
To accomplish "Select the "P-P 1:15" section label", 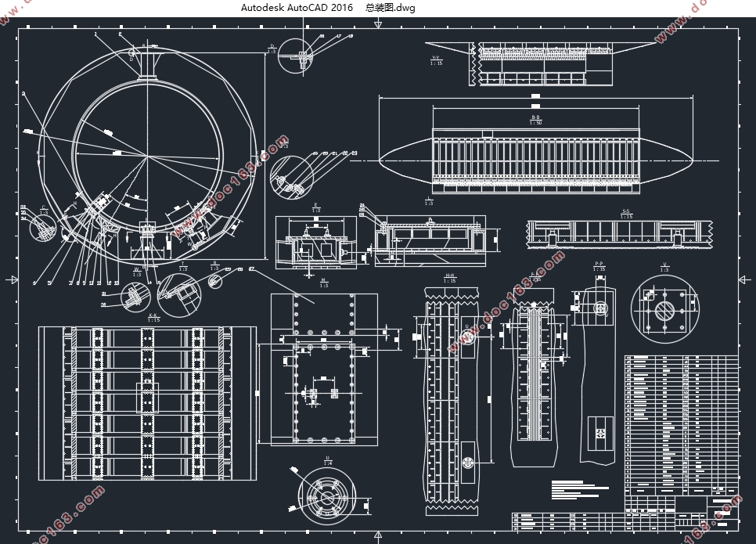I will (599, 267).
